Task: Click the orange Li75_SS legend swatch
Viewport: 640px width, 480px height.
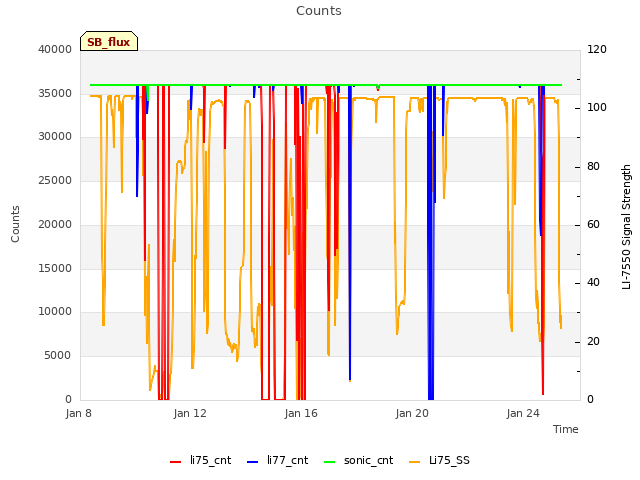Action: [x=415, y=462]
